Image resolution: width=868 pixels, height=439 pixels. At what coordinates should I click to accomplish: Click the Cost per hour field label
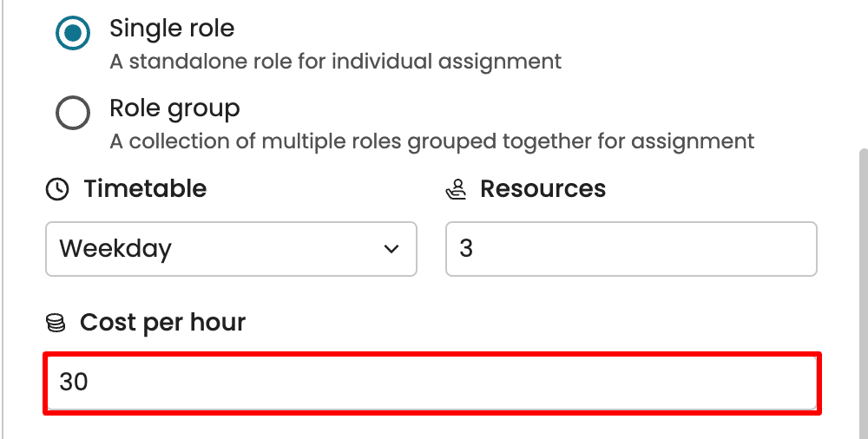[163, 323]
